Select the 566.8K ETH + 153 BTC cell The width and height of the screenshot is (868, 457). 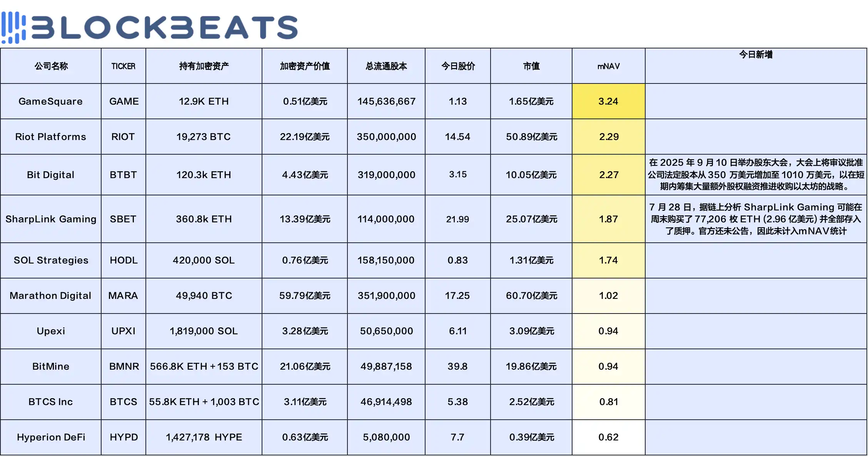(x=204, y=366)
